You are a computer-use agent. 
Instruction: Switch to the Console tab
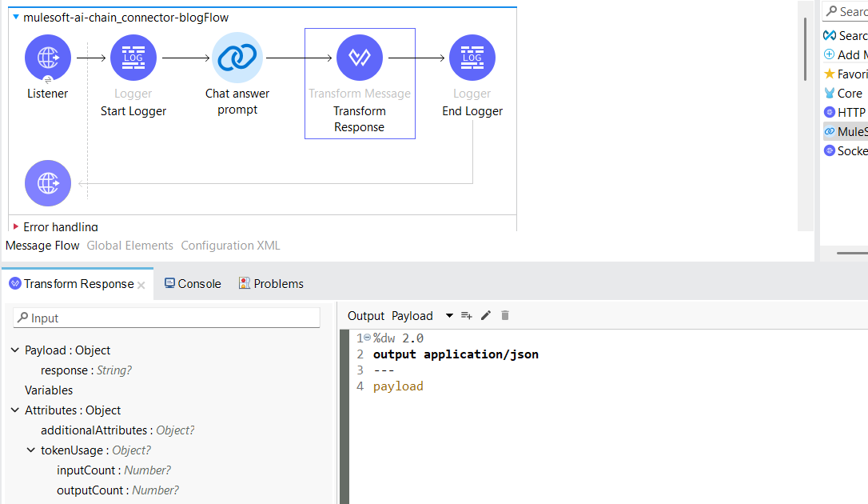(x=193, y=284)
